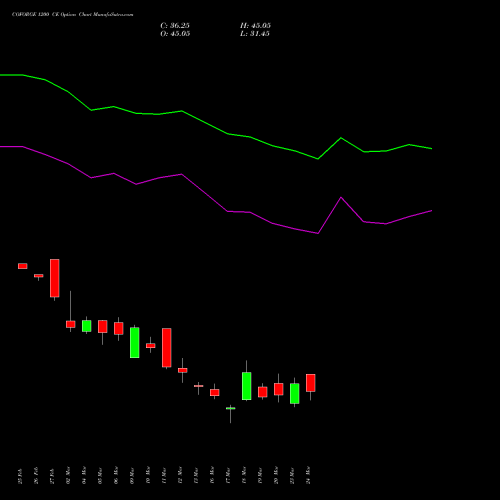Image resolution: width=500 pixels, height=500 pixels.
Task: Click the '13 Mar' date axis label
Action: 196,475
